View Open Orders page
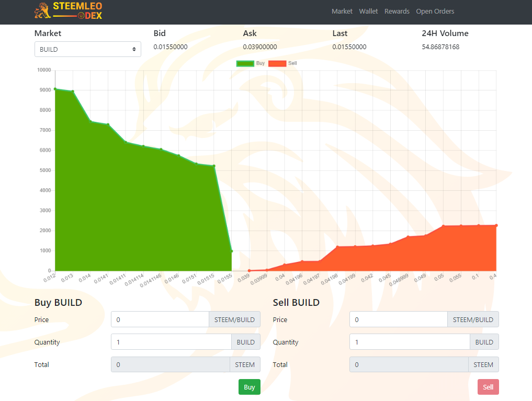The height and width of the screenshot is (401, 532). (x=435, y=11)
